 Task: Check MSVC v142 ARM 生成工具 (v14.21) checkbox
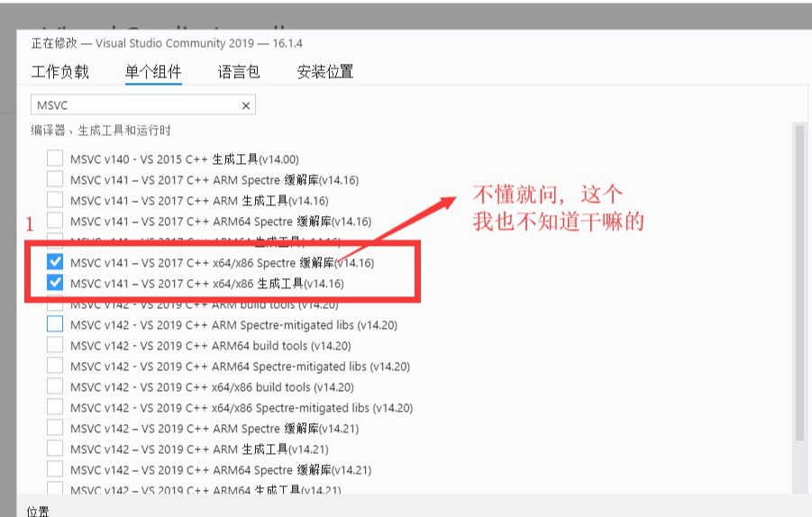(x=55, y=449)
